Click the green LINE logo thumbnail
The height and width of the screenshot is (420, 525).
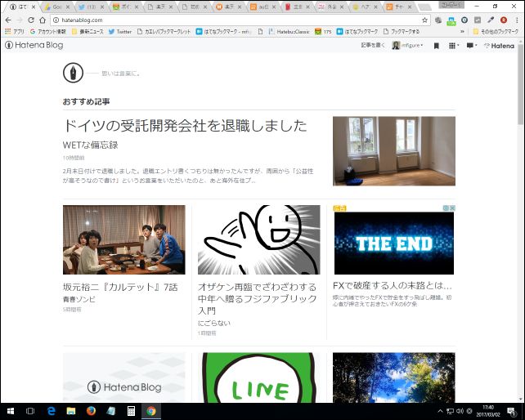click(x=258, y=378)
